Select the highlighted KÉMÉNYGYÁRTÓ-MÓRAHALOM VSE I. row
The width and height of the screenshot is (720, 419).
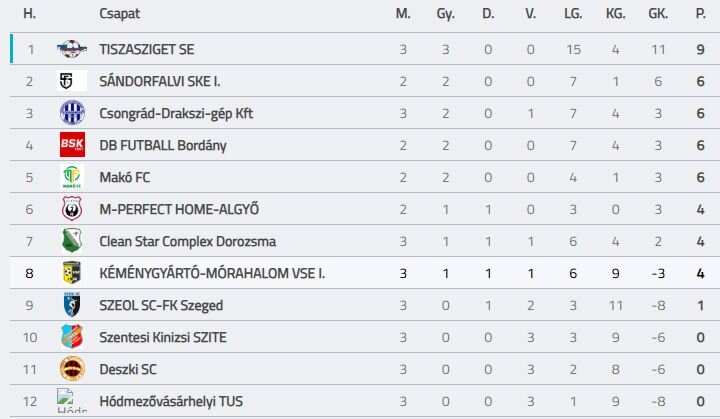click(x=365, y=273)
